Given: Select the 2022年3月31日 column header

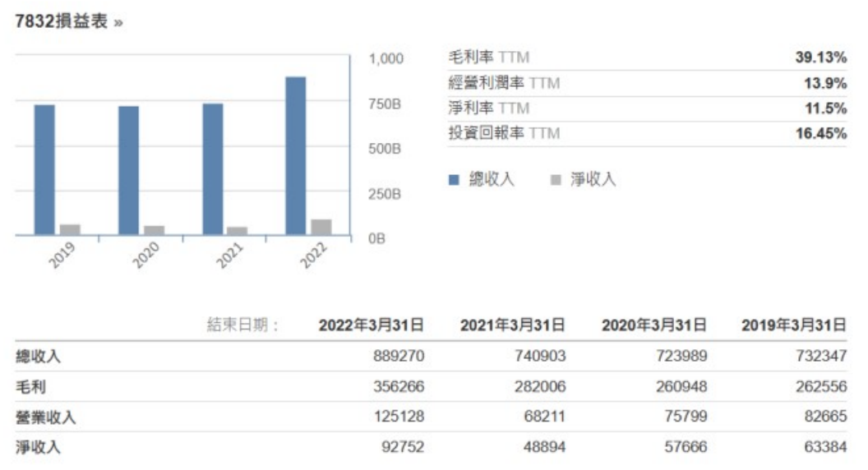Looking at the screenshot, I should pos(371,325).
